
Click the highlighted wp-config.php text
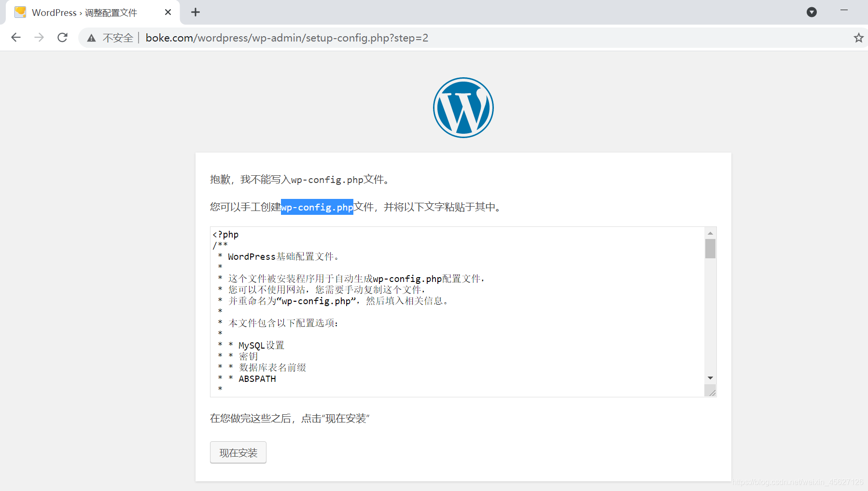point(317,207)
